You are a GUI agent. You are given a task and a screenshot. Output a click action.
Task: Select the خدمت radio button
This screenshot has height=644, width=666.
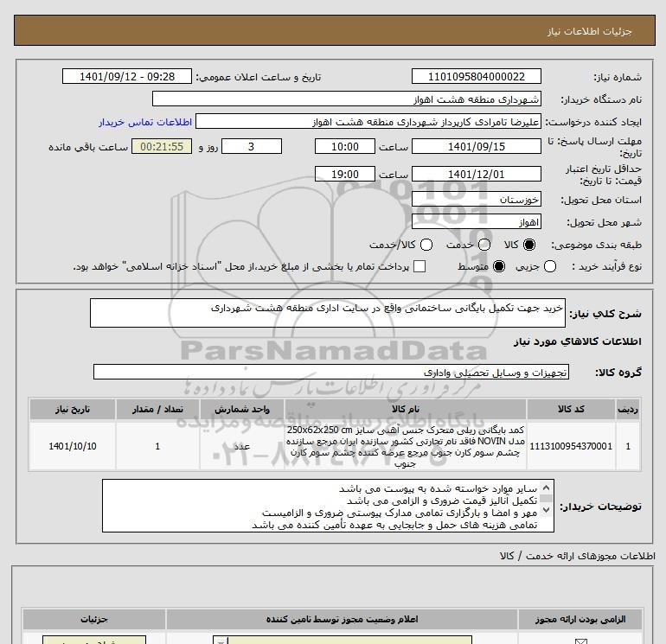click(x=484, y=245)
